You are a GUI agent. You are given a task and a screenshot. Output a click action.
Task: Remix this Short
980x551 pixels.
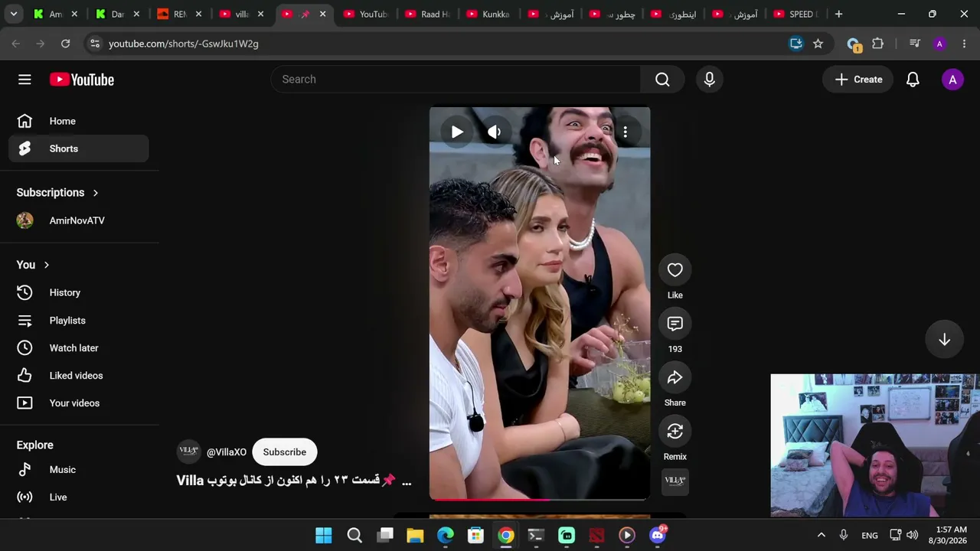(675, 432)
